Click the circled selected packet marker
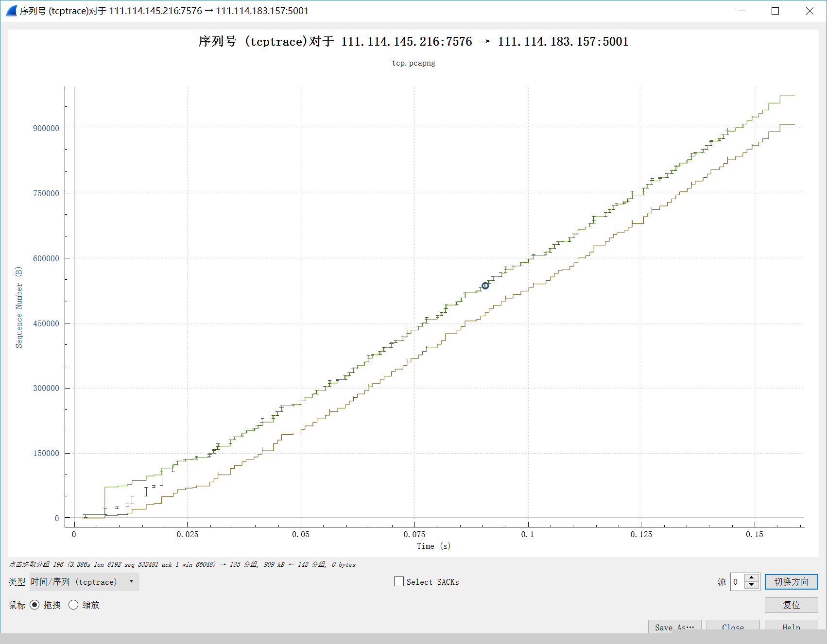 [485, 286]
